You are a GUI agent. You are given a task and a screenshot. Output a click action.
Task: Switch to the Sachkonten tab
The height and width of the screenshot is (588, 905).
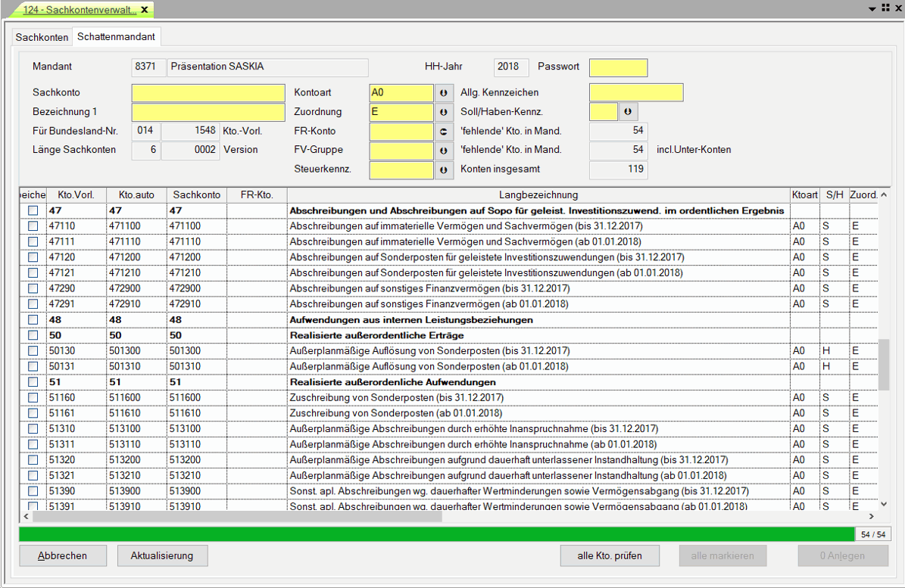(x=42, y=37)
